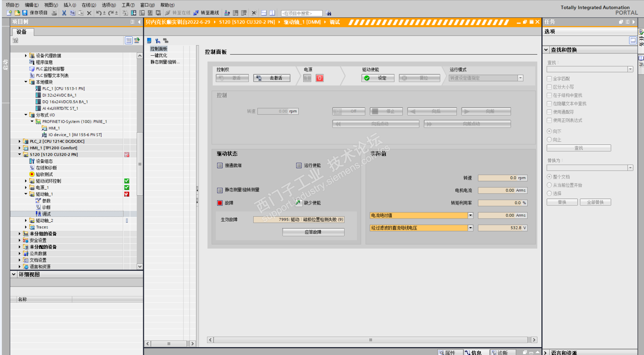Click the print icon in toolbar
Viewport: 644px width, 355px height.
pyautogui.click(x=54, y=13)
